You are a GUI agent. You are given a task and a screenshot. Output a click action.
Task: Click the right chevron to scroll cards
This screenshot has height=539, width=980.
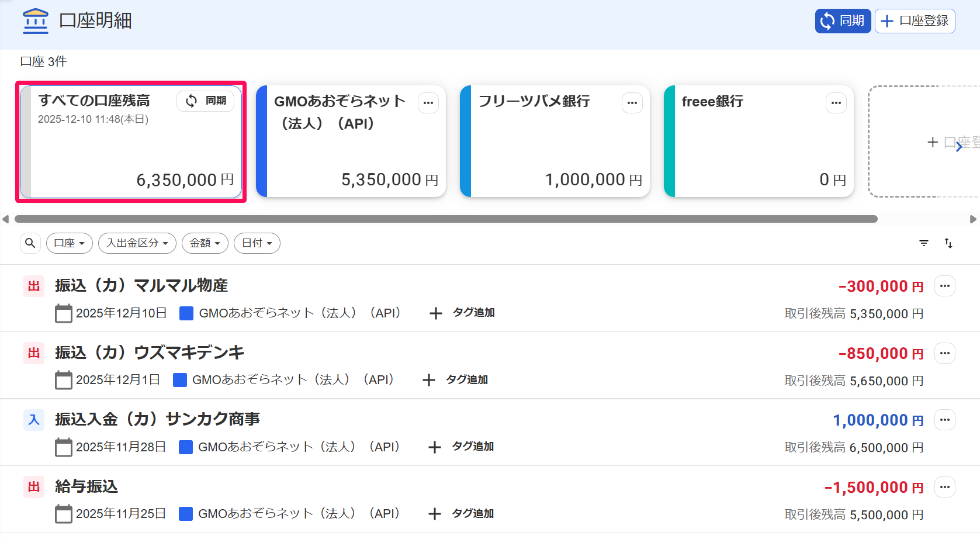point(959,147)
